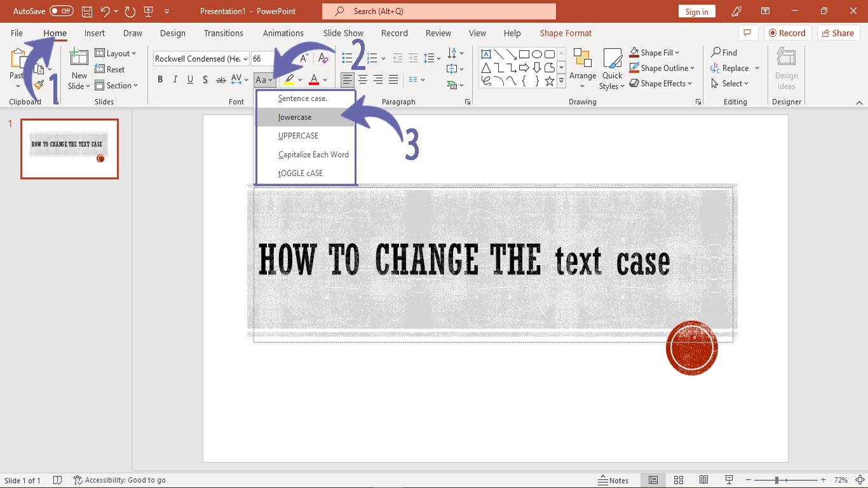868x488 pixels.
Task: Toggle AutoSave switch
Action: click(x=61, y=11)
